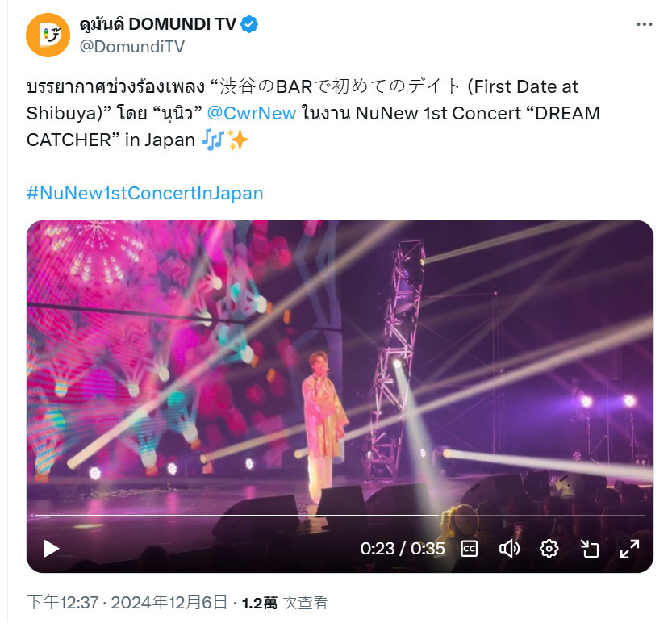Open the video in picture-in-picture

coord(589,549)
